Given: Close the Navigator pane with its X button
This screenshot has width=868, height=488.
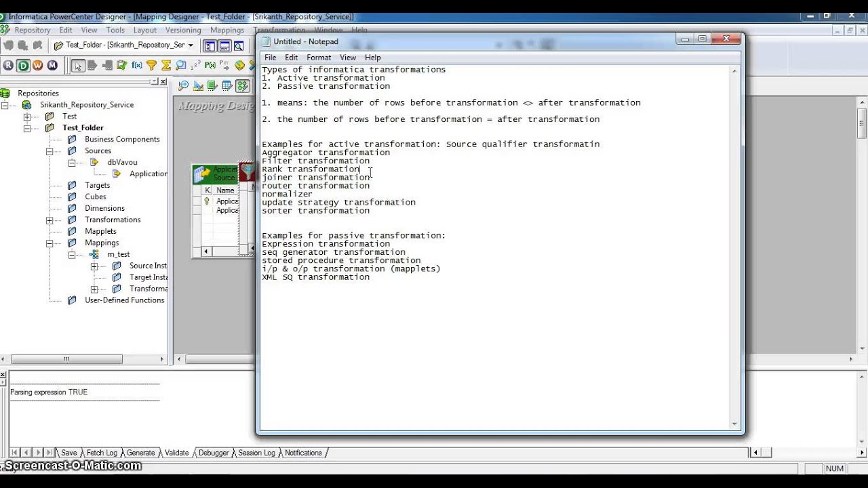Looking at the screenshot, I should tap(163, 81).
